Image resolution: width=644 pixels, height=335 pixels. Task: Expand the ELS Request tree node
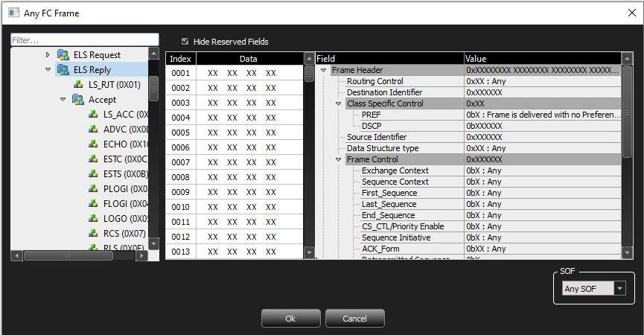click(x=48, y=54)
